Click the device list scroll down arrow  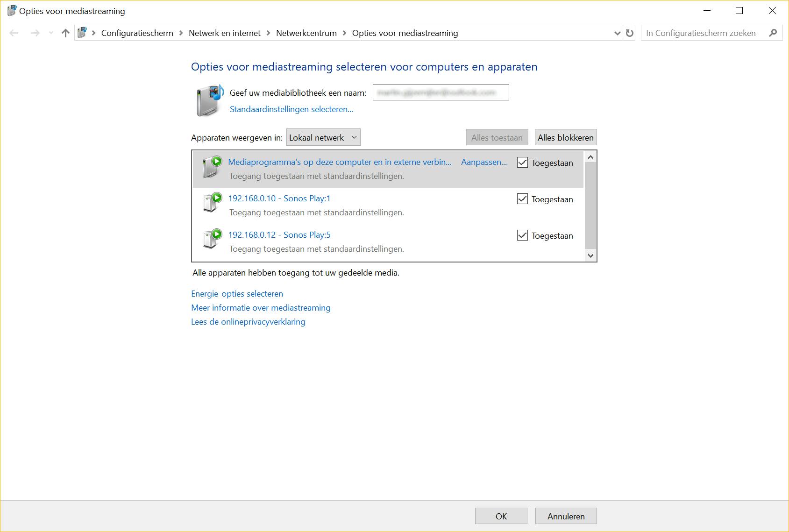pyautogui.click(x=590, y=255)
